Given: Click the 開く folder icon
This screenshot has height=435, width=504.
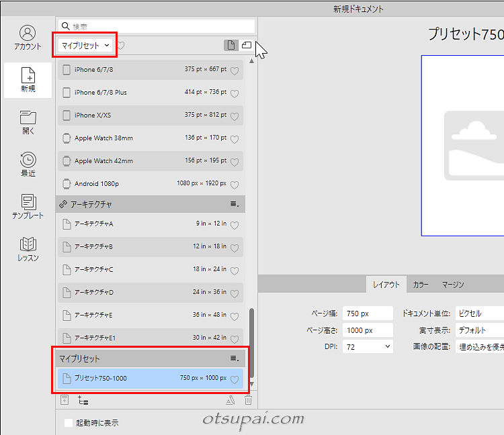Looking at the screenshot, I should (28, 122).
